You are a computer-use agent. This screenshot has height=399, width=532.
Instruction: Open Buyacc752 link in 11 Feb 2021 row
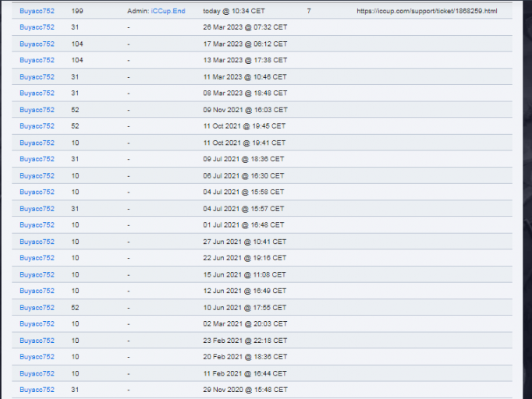pyautogui.click(x=37, y=373)
